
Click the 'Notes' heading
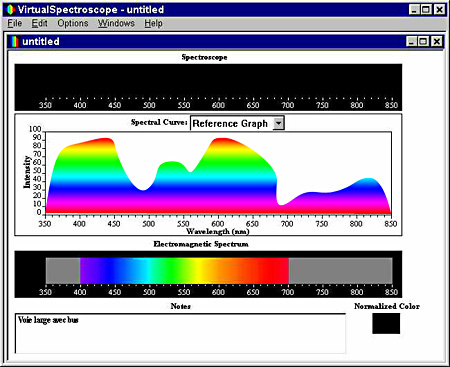tap(180, 306)
